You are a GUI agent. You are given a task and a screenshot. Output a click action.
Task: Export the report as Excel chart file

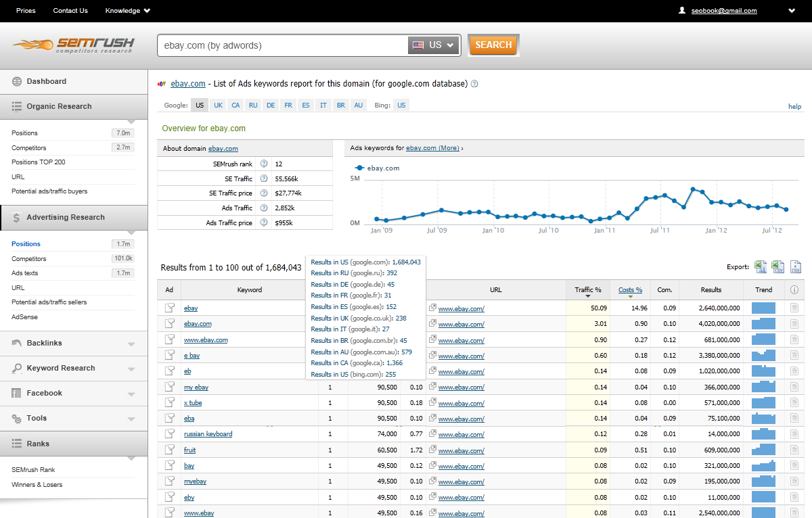761,267
